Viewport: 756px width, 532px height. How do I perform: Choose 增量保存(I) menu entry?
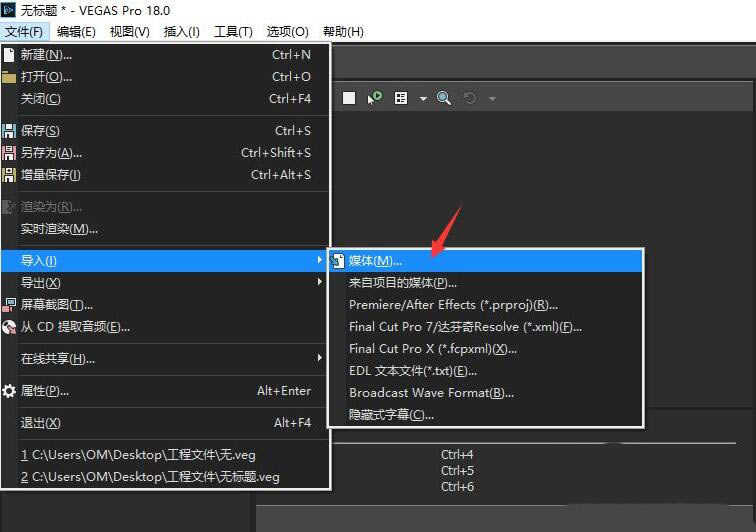165,175
